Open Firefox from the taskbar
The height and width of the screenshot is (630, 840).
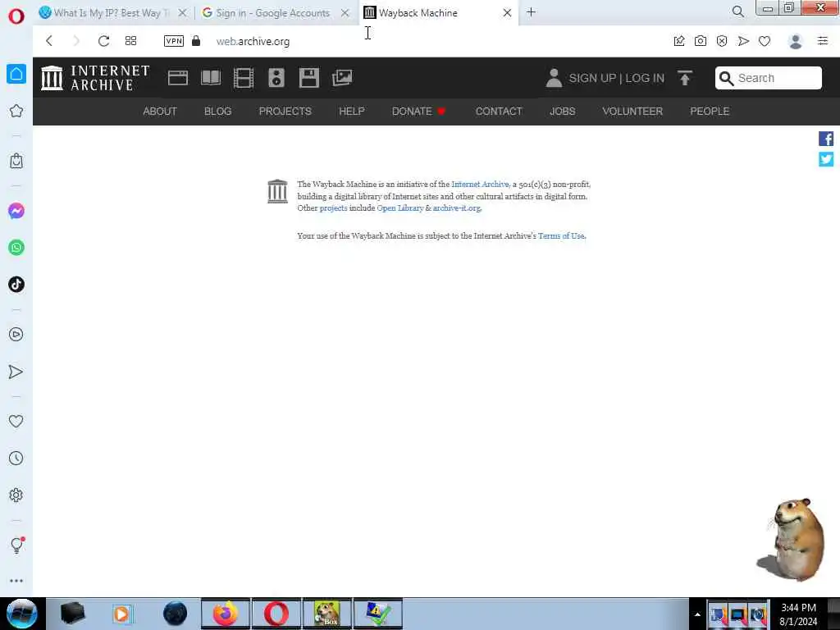226,614
